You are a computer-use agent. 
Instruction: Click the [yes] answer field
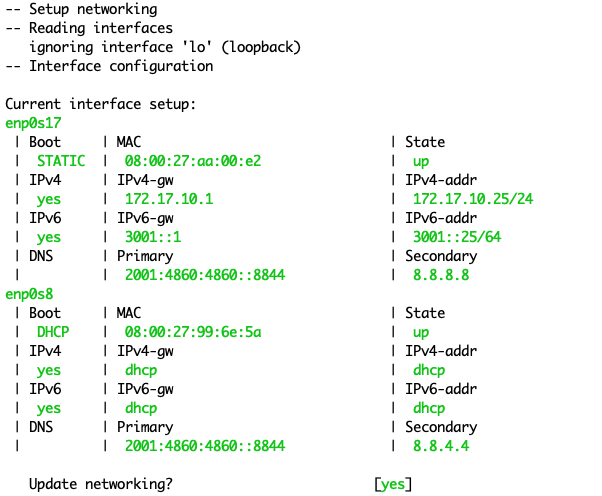point(393,484)
